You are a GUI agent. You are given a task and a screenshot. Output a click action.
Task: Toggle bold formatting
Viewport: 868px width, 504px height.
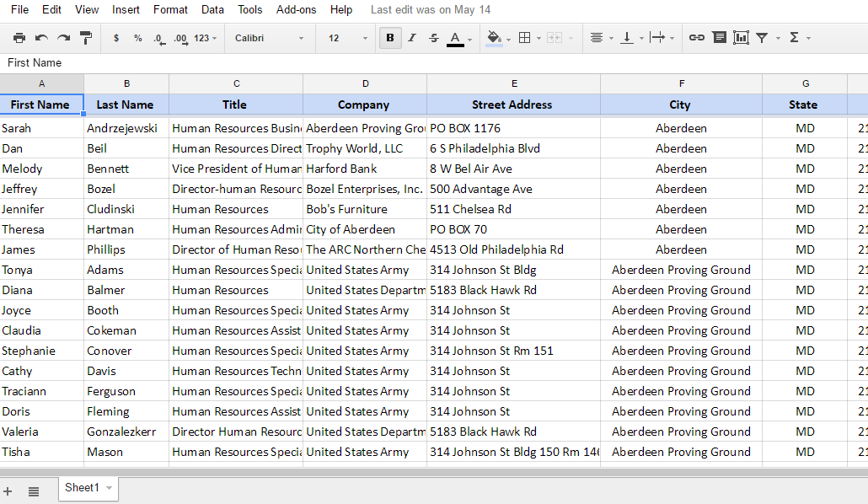[x=390, y=38]
